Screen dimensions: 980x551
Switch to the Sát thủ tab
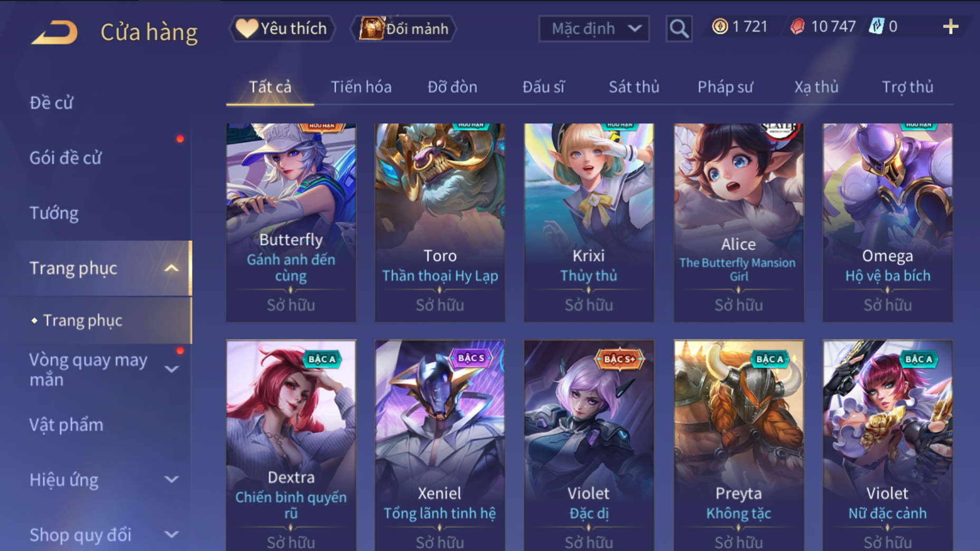[x=634, y=87]
